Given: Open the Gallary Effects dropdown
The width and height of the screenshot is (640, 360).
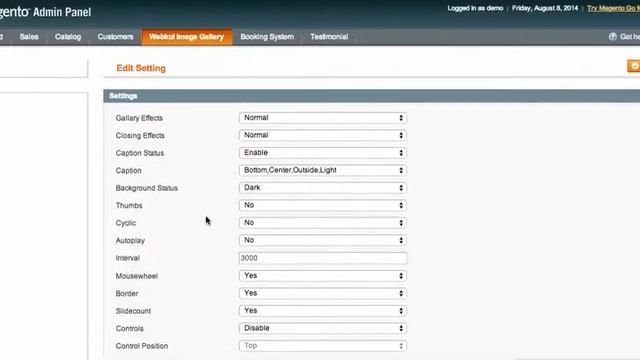Looking at the screenshot, I should 322,118.
